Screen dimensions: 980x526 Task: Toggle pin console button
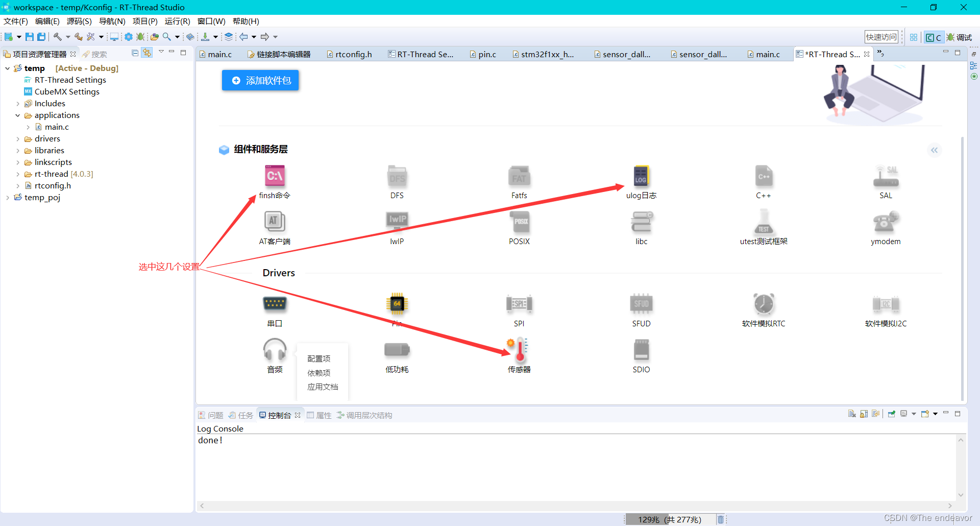(891, 414)
